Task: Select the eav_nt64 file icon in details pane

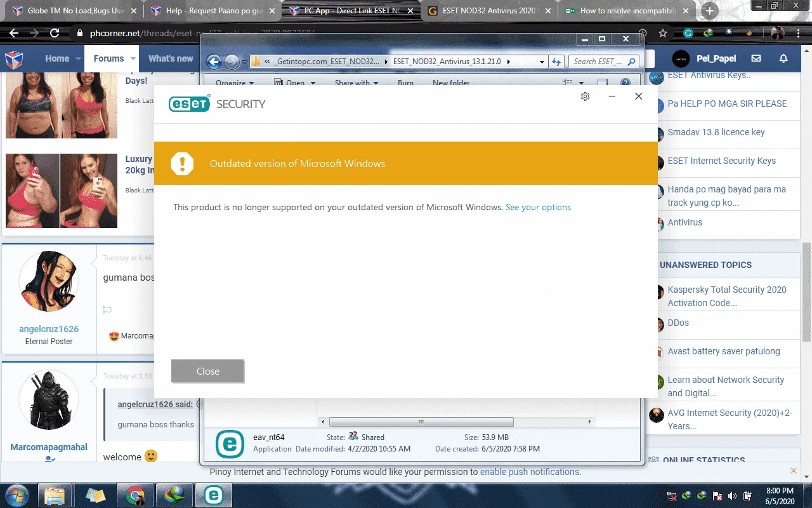Action: point(230,444)
